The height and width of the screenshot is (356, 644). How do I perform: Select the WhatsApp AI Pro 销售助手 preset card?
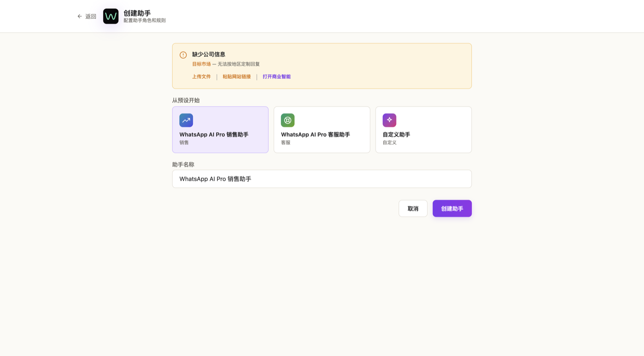pos(220,130)
